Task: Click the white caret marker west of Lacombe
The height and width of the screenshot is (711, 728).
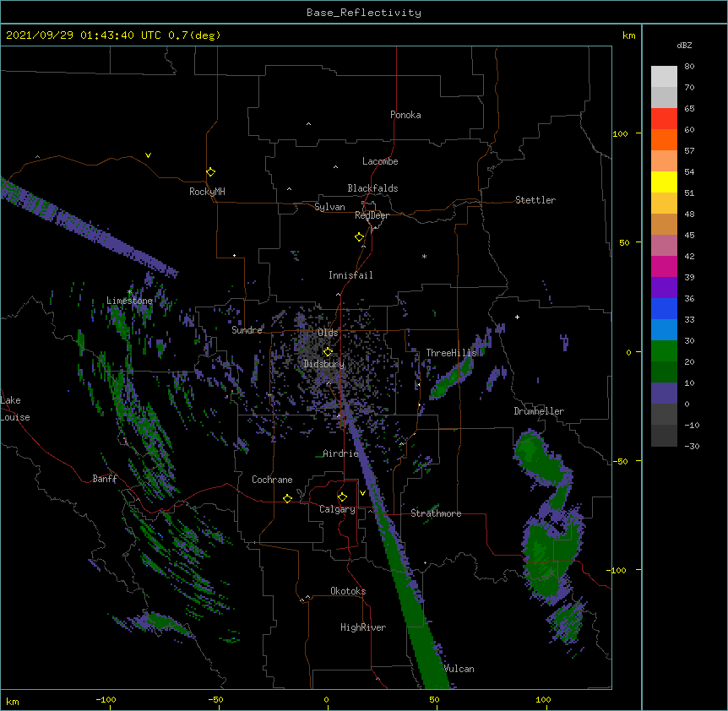Action: pos(335,166)
